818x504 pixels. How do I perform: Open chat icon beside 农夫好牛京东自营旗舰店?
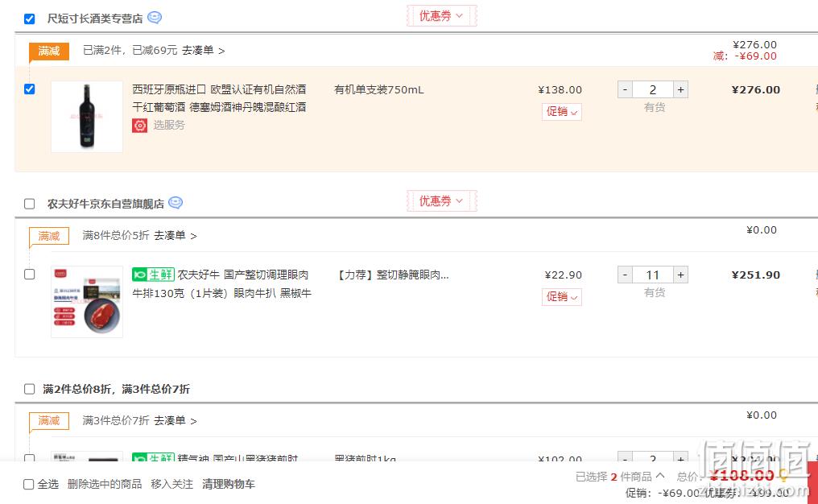point(176,202)
